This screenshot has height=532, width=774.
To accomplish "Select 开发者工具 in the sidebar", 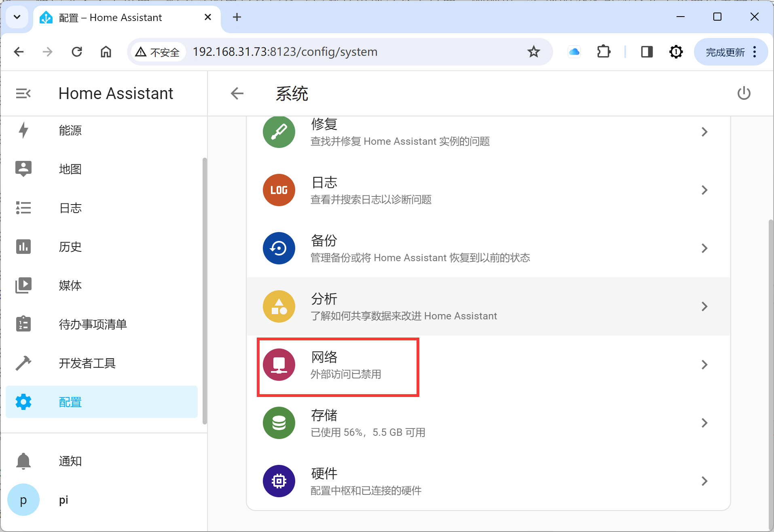I will tap(87, 363).
